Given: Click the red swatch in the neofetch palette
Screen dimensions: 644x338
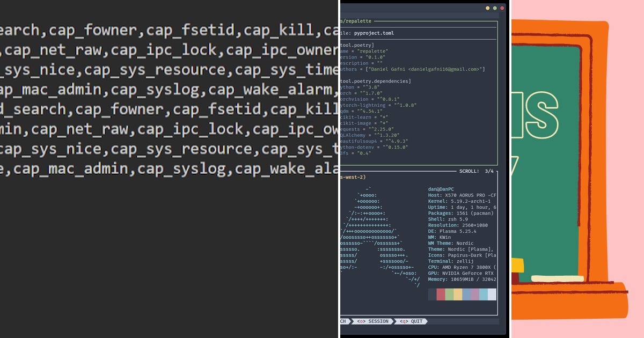Looking at the screenshot, I should [x=440, y=294].
